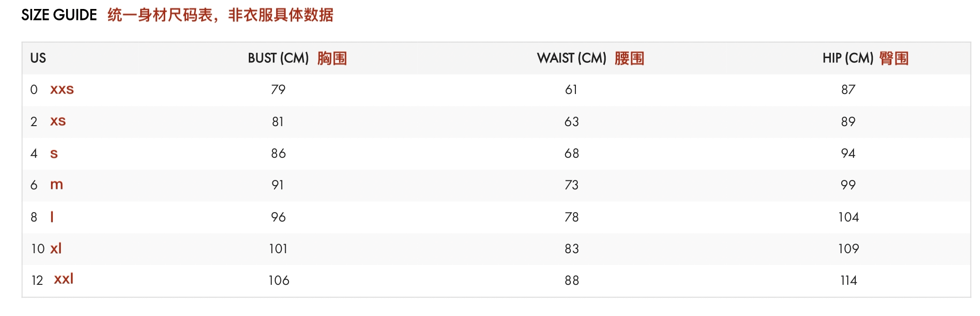Select the xs size label
The height and width of the screenshot is (316, 980).
click(x=58, y=121)
